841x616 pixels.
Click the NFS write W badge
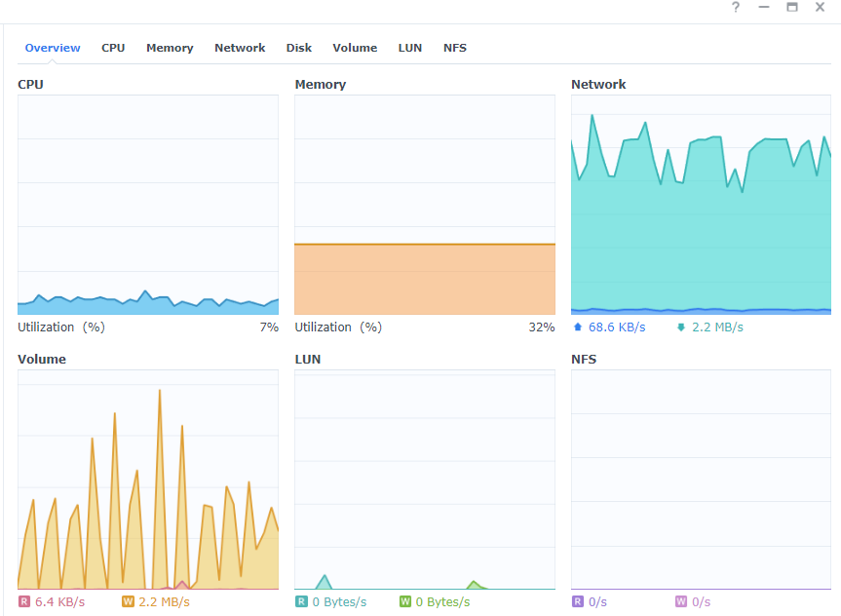680,602
